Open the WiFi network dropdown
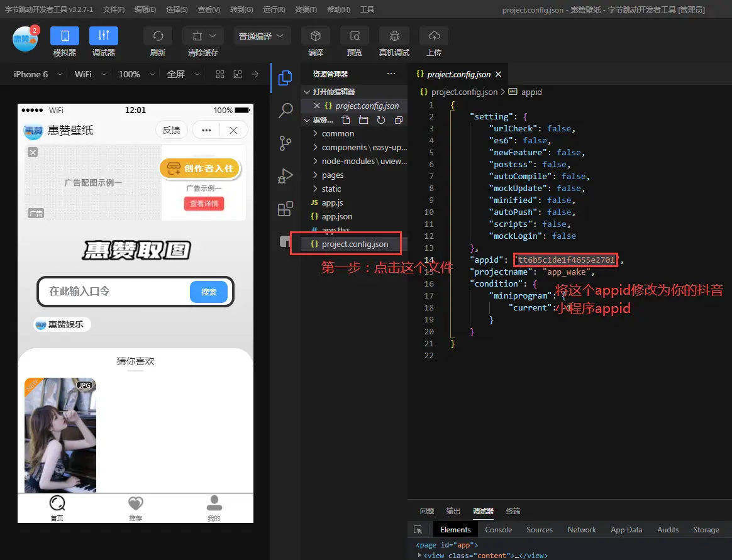 [91, 74]
